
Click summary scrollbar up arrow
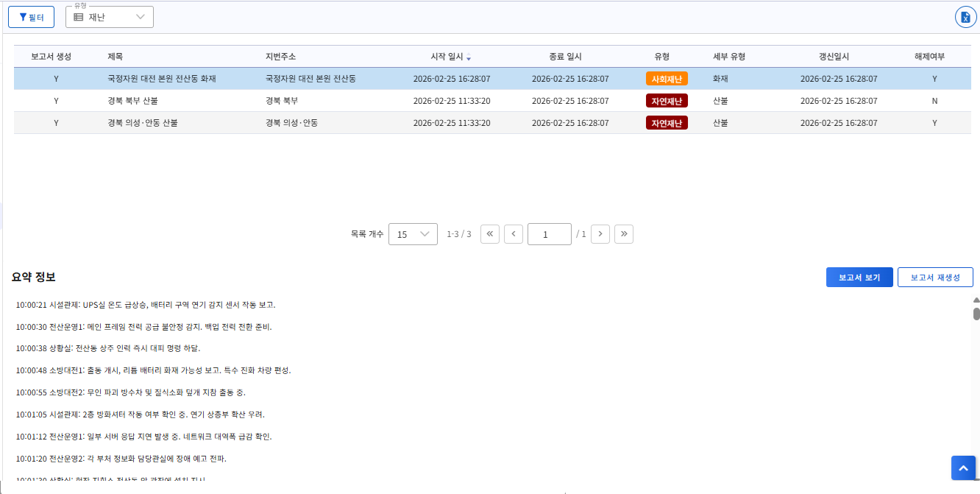tap(976, 300)
